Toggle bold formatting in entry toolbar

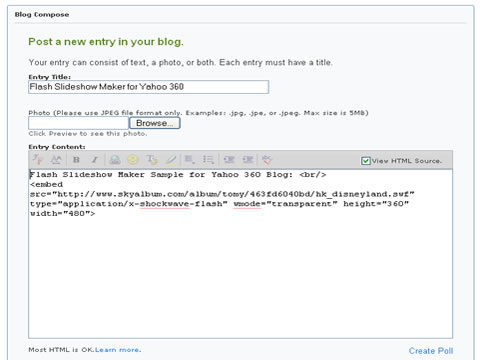click(76, 160)
